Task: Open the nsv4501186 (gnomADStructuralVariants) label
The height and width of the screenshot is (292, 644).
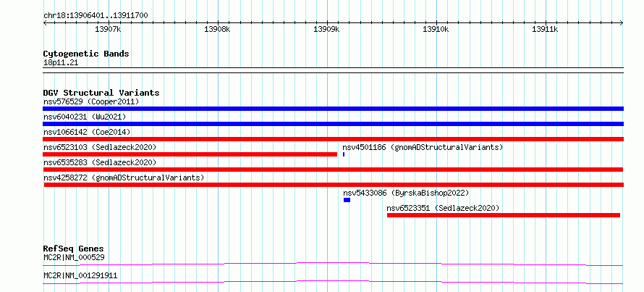Action: tap(423, 147)
